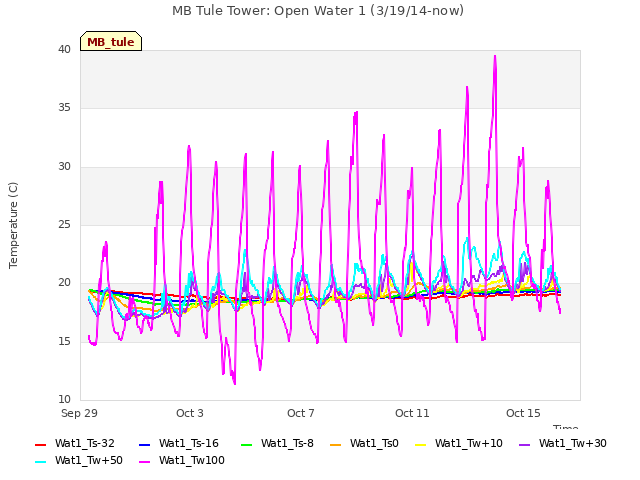Image resolution: width=640 pixels, height=480 pixels.
Task: Toggle Wat1_Ts0 series via legend text
Action: pos(374,444)
